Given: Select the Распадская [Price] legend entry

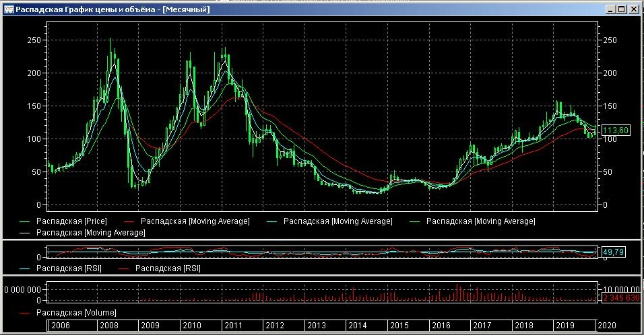Looking at the screenshot, I should tap(63, 221).
